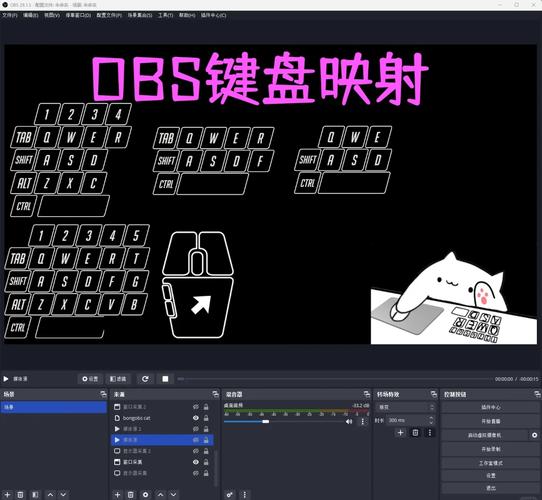
Task: Open the 视图(V) menu
Action: click(52, 15)
